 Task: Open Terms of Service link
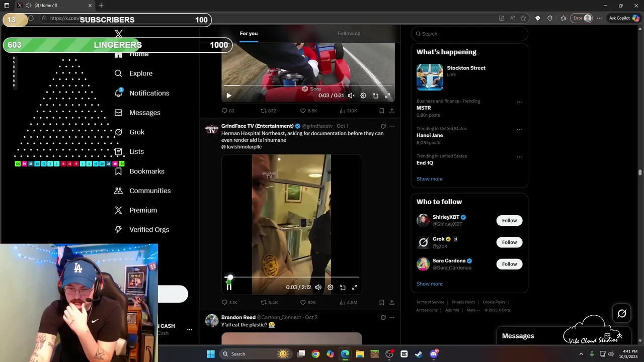click(x=430, y=302)
